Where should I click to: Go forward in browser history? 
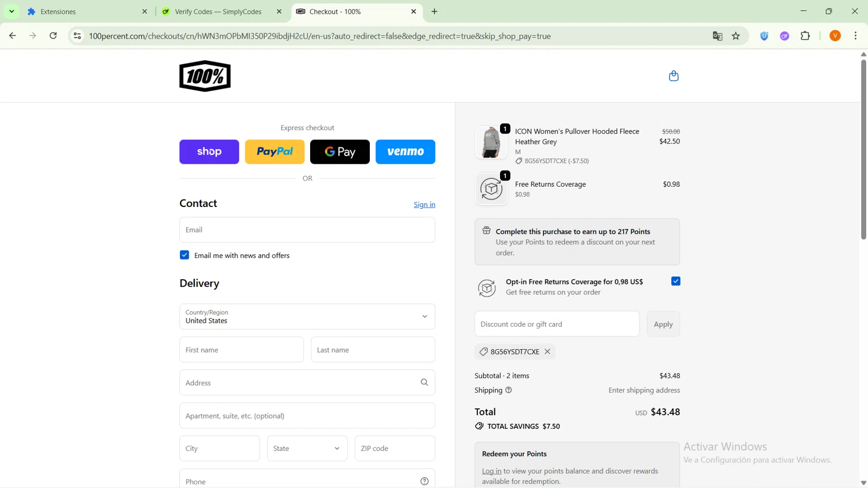pos(33,36)
